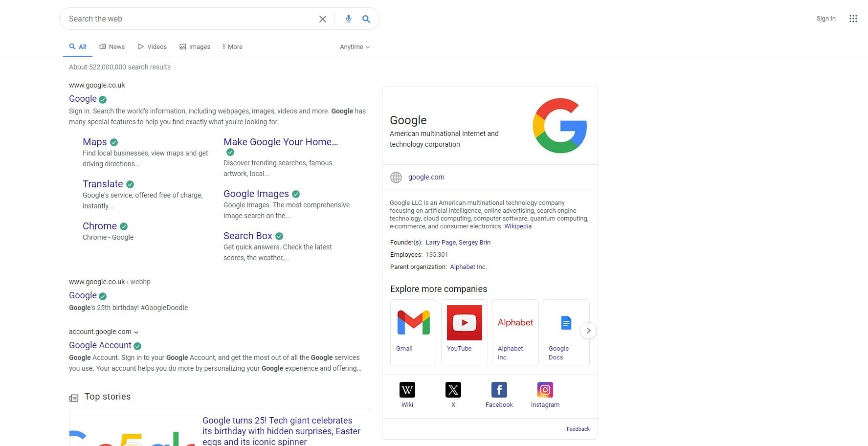
Task: Clear the search field using the X icon
Action: pyautogui.click(x=322, y=19)
